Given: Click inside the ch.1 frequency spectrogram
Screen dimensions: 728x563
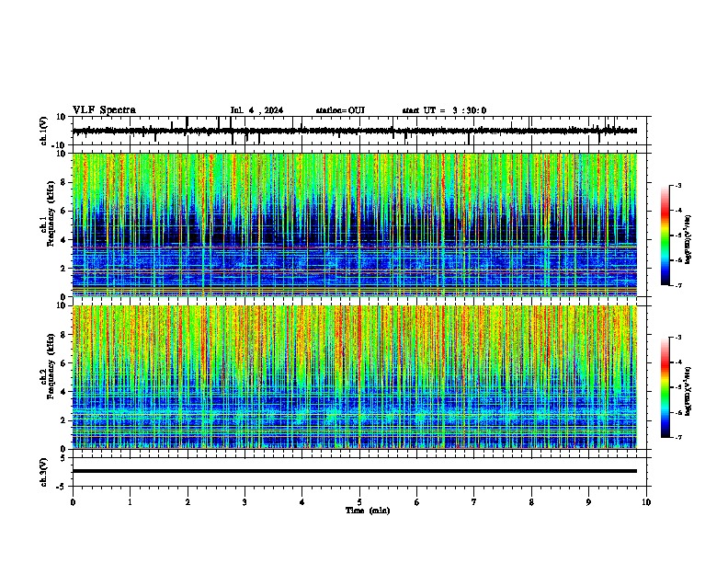Looking at the screenshot, I should click(355, 224).
